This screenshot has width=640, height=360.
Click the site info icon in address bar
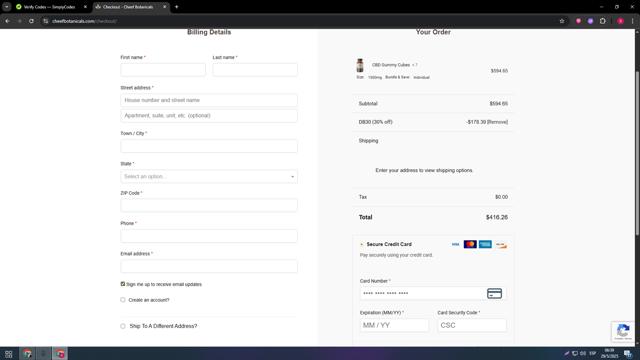45,21
